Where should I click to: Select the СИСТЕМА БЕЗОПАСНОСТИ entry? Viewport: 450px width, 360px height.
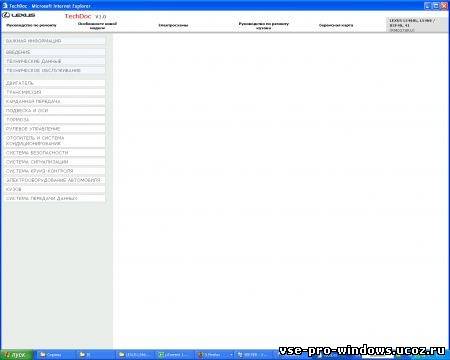[55, 153]
